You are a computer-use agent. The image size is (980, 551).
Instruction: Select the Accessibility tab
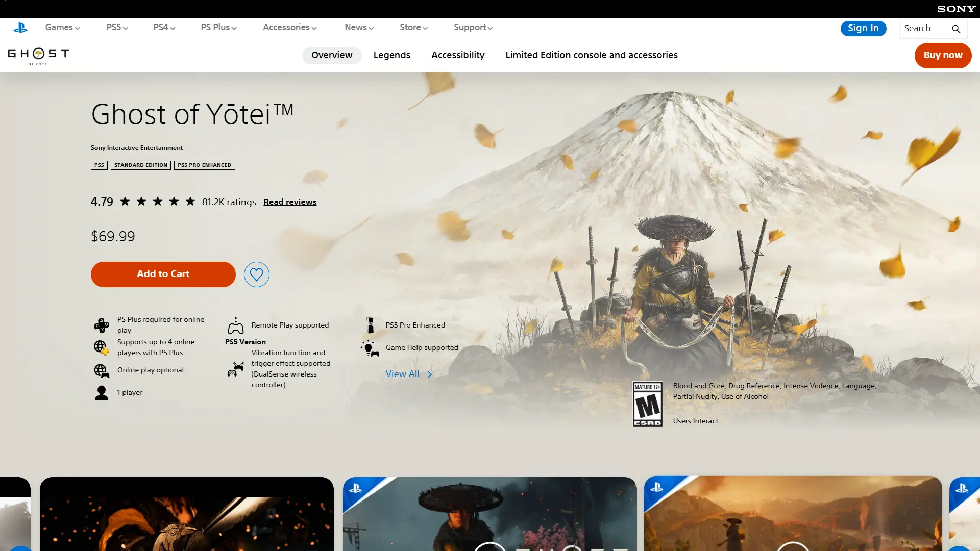pos(457,55)
